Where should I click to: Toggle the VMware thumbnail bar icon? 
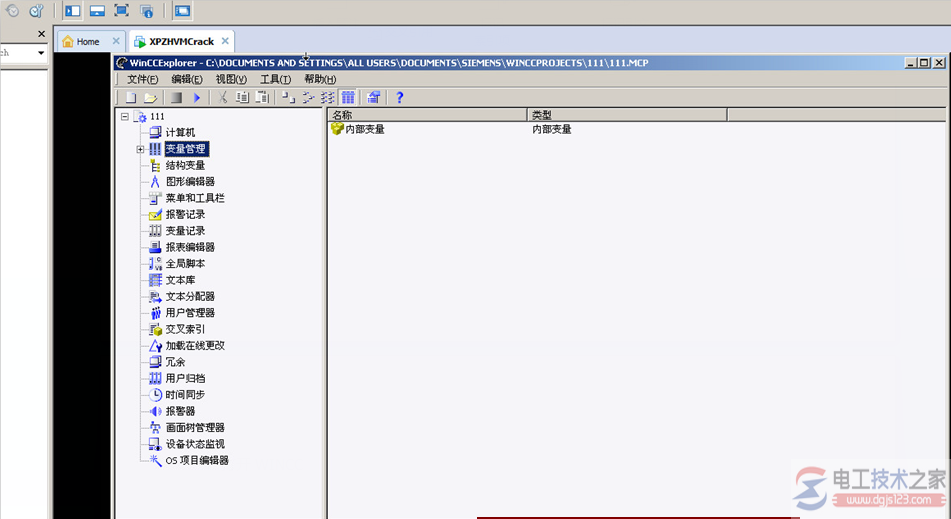[x=97, y=10]
